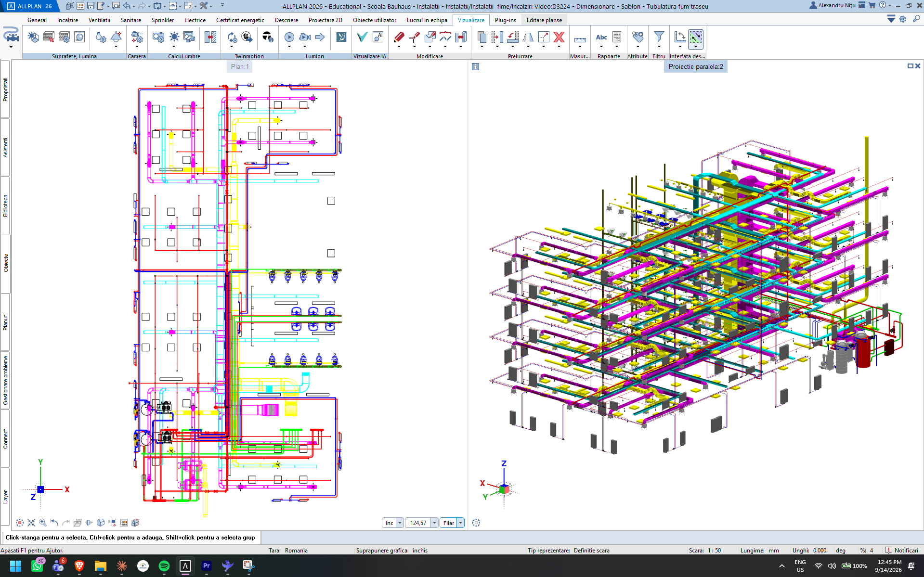Click the Twinmotion sync icon

tap(232, 37)
